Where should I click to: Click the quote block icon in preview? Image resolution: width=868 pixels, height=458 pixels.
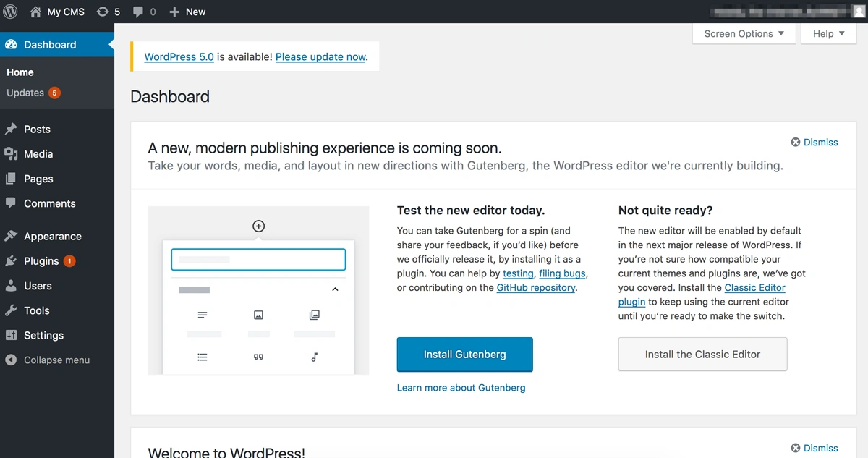click(x=258, y=357)
